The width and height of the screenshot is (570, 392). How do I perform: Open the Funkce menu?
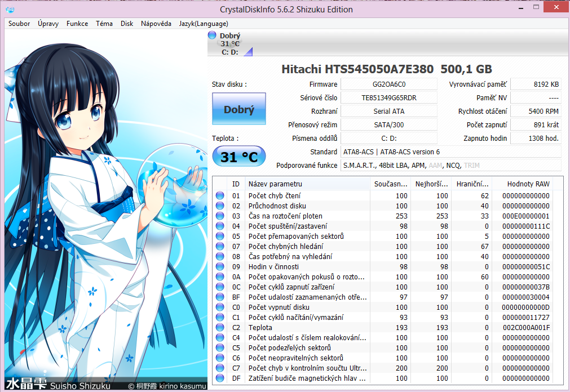click(x=77, y=24)
